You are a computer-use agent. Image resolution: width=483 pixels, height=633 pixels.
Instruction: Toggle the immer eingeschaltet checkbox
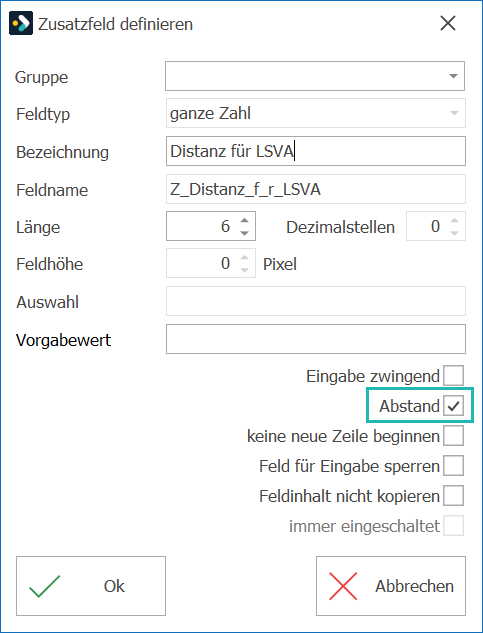[x=453, y=526]
